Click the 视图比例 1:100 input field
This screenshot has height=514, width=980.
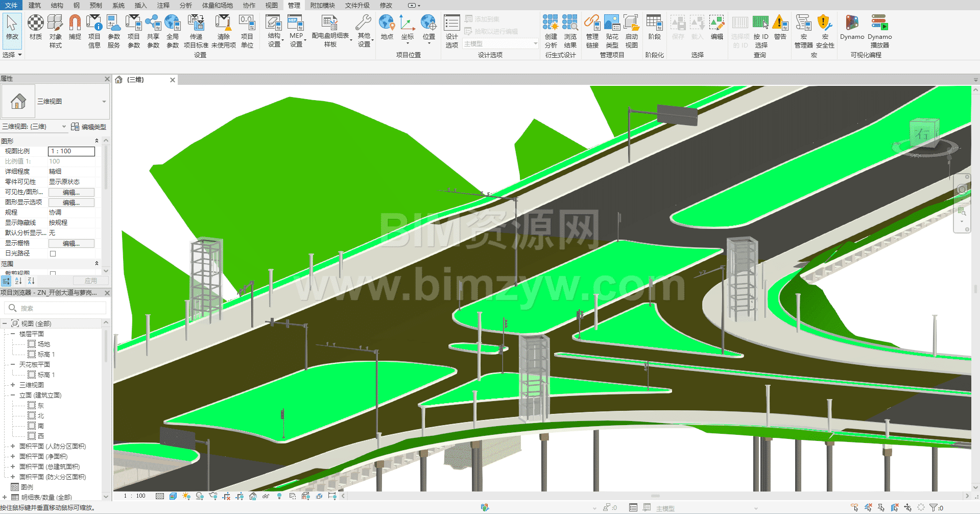click(x=71, y=151)
